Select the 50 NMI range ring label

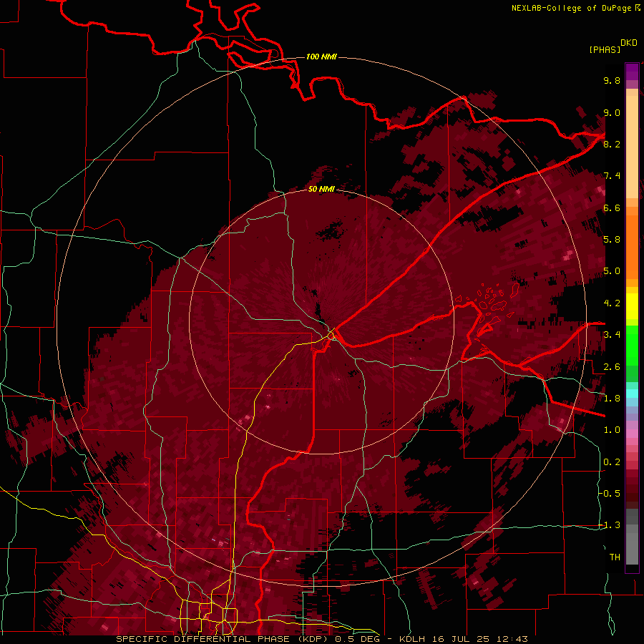coord(321,189)
